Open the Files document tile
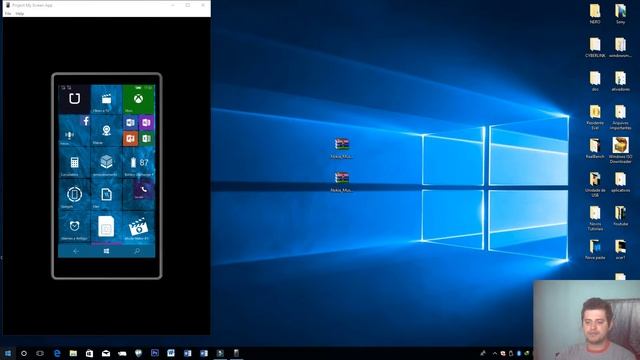 pyautogui.click(x=106, y=194)
